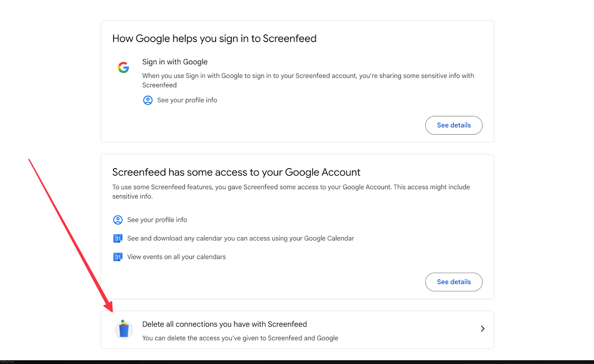Click heading 'How Google helps you sign in to Screenfeed'
This screenshot has height=364, width=594.
214,39
